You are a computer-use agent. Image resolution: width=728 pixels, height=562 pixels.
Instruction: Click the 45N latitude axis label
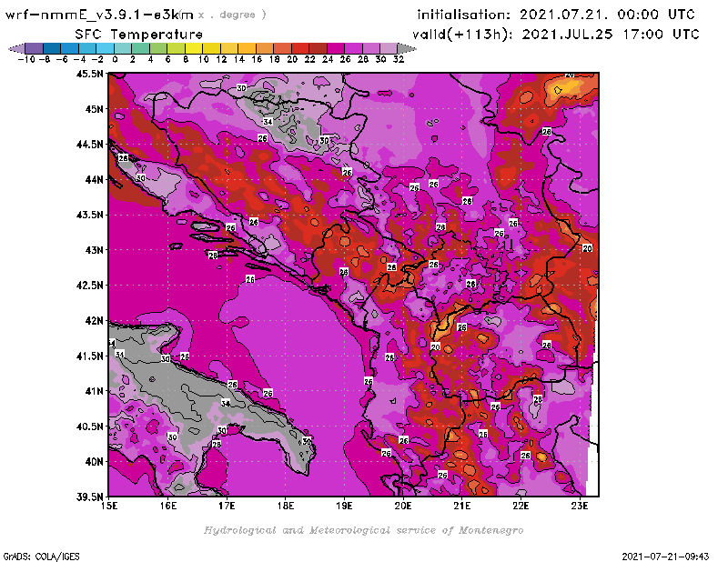click(94, 109)
